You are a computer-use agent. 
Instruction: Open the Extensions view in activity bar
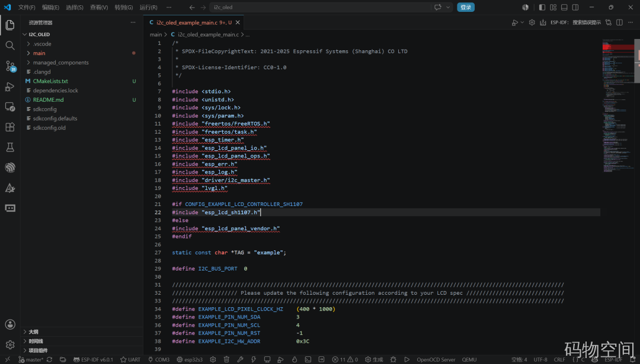[10, 127]
